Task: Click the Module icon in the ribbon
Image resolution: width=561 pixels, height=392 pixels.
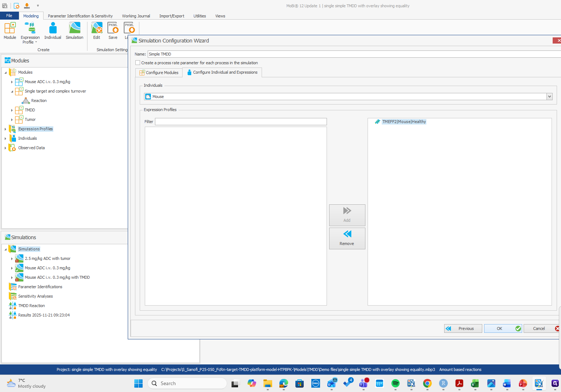Action: [x=10, y=28]
